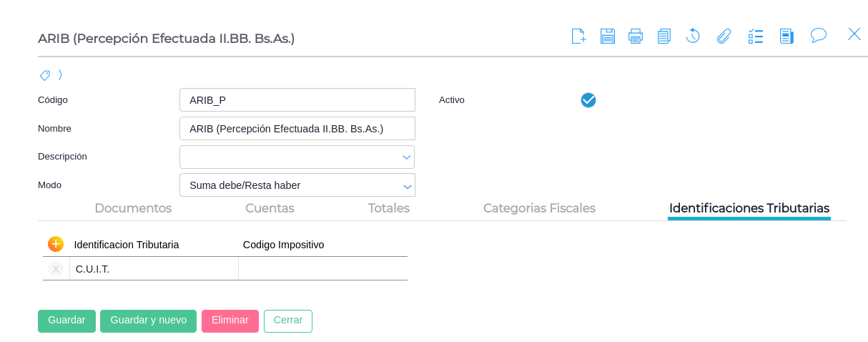The width and height of the screenshot is (868, 342).
Task: Click the save diskette icon
Action: [x=608, y=36]
